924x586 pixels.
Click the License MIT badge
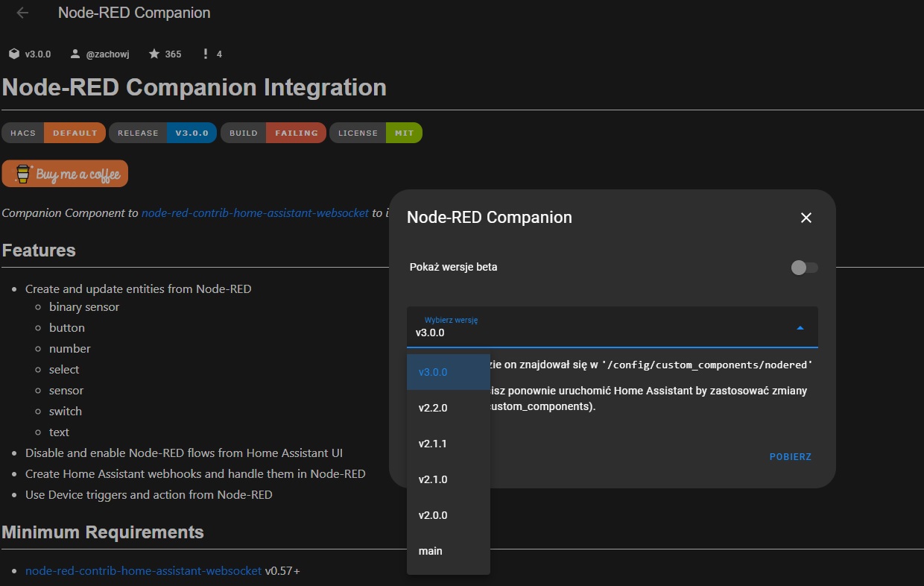tap(376, 133)
